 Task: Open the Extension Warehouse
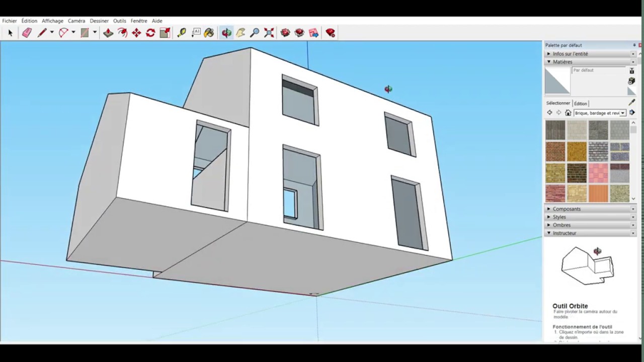[299, 33]
